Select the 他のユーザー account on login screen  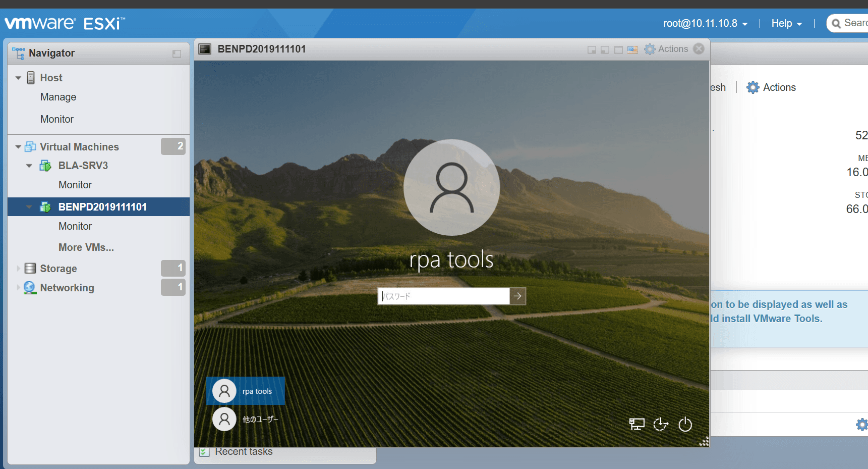246,419
